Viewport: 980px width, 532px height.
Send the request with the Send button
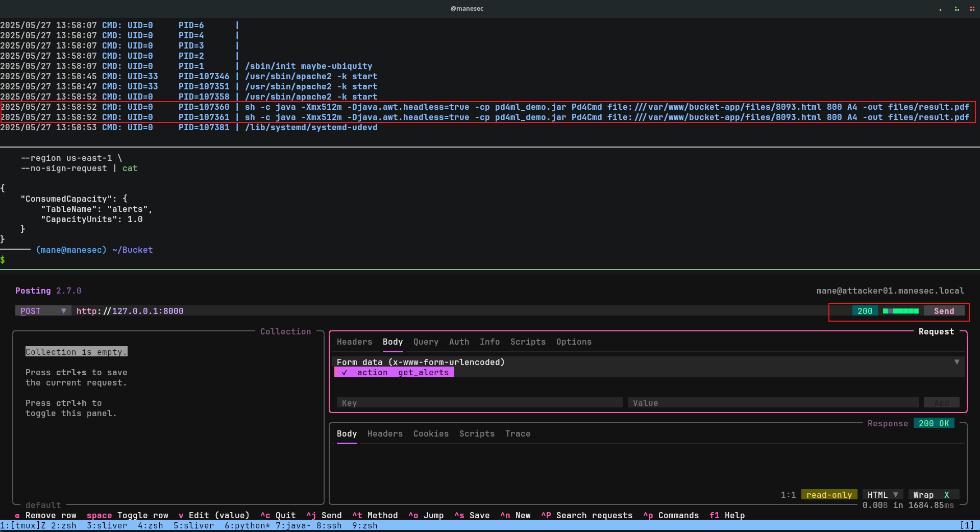point(944,311)
